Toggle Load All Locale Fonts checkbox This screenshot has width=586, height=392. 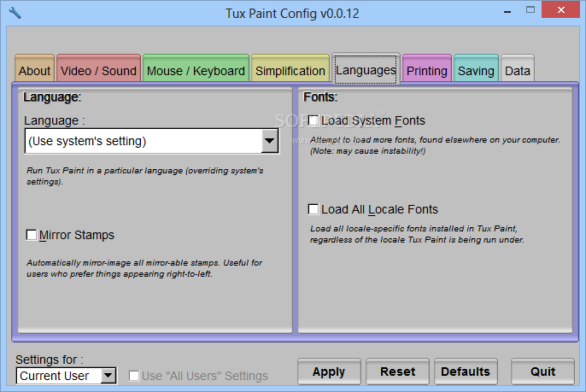tap(314, 209)
